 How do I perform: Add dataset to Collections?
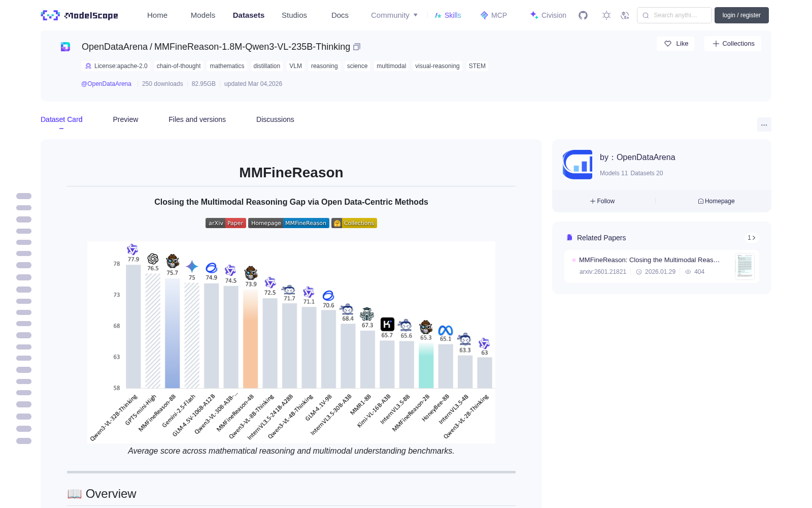(x=733, y=44)
